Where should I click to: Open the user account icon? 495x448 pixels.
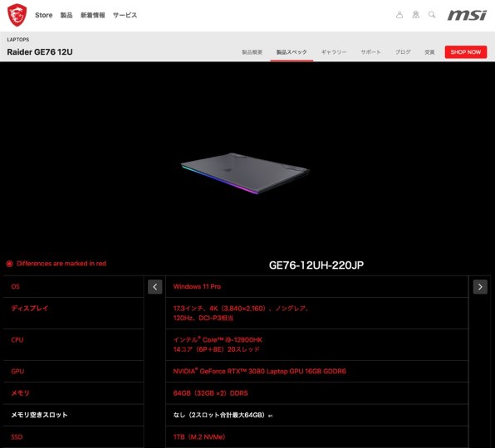(399, 15)
